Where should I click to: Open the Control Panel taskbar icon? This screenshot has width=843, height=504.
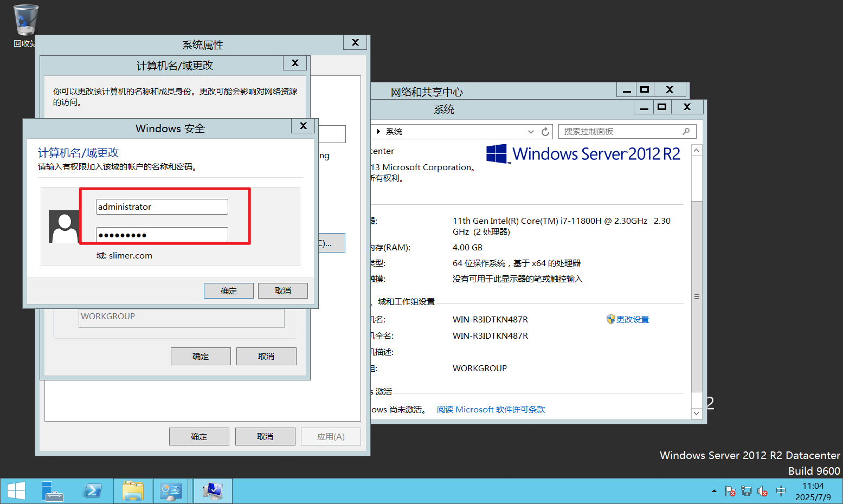pos(171,491)
